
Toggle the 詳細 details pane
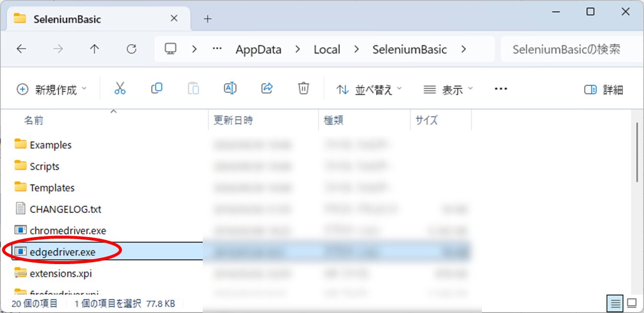[603, 90]
